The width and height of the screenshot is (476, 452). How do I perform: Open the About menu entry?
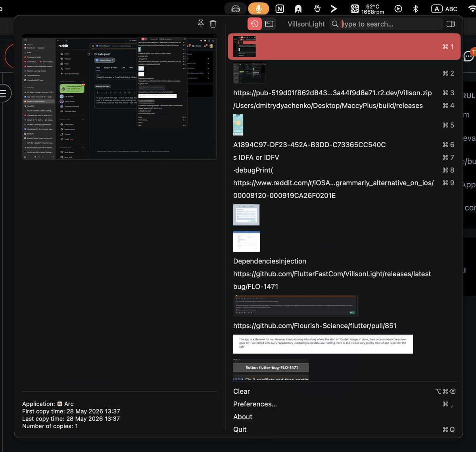point(344,417)
